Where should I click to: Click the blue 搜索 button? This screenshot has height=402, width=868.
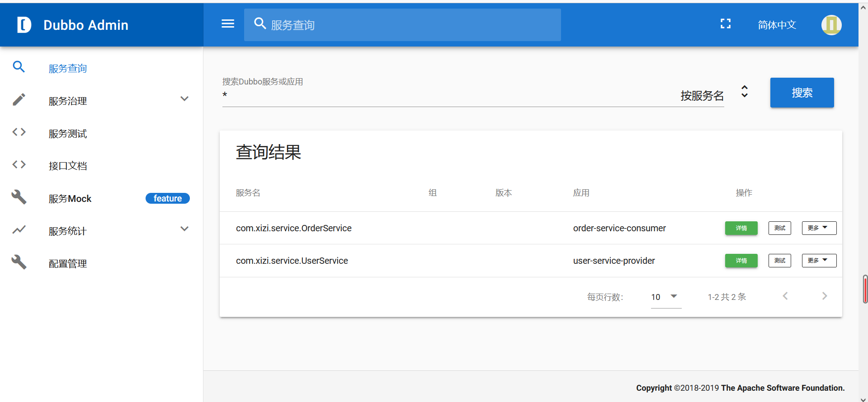[x=802, y=93]
